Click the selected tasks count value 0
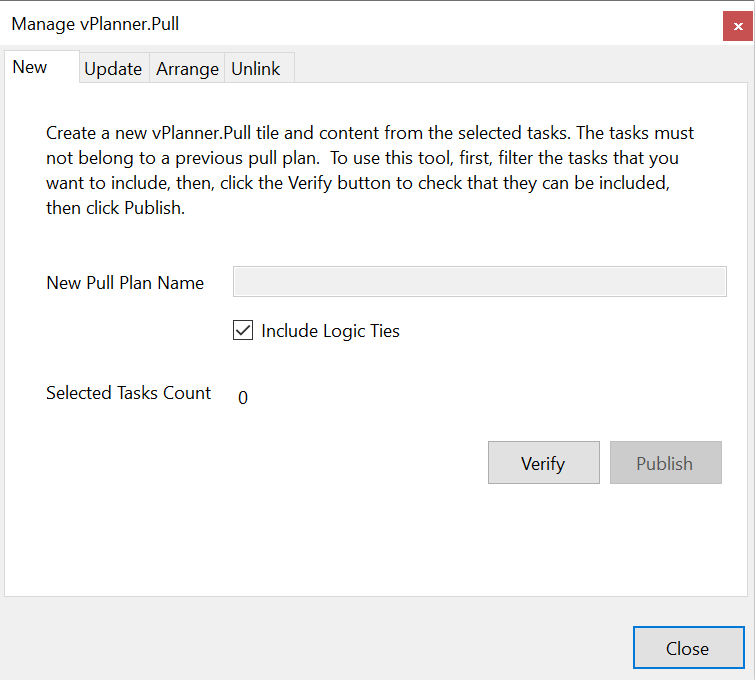 pos(243,397)
